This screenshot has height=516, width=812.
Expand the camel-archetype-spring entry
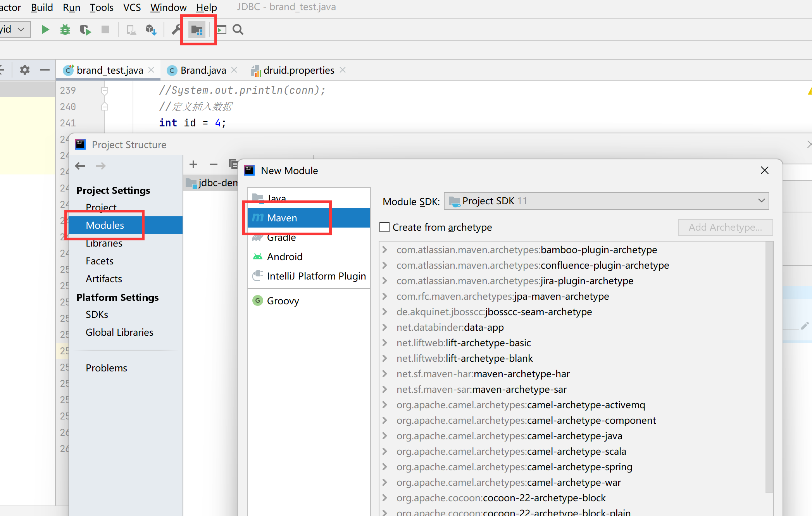pos(385,467)
